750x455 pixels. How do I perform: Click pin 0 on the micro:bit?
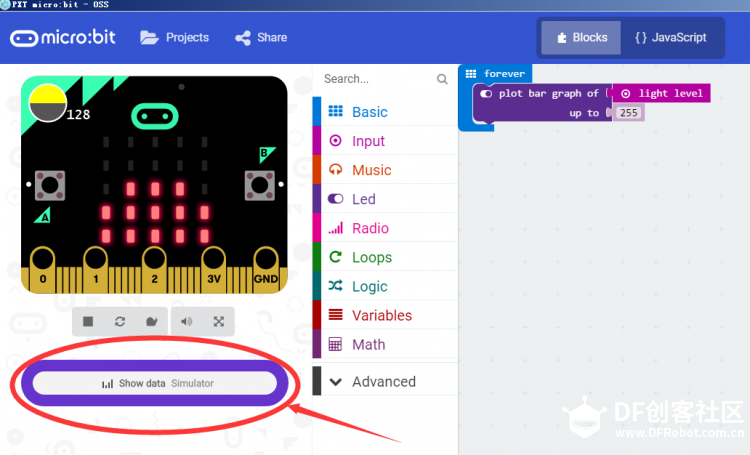43,269
